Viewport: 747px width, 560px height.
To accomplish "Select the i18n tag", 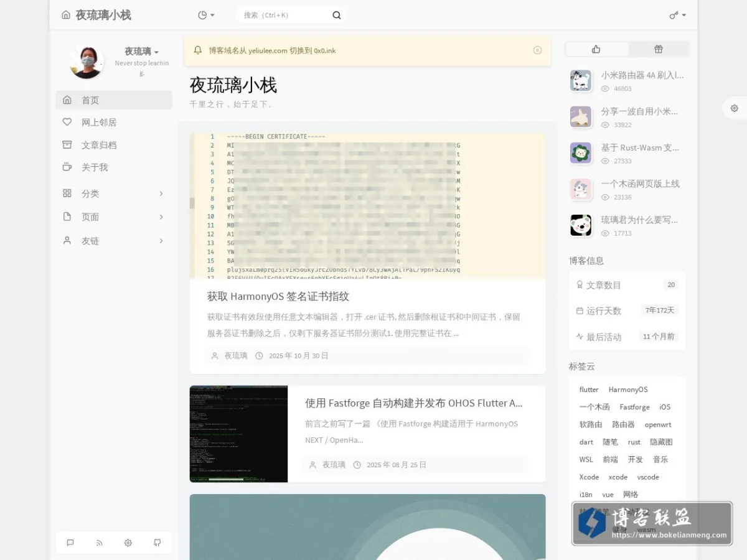I will (586, 494).
